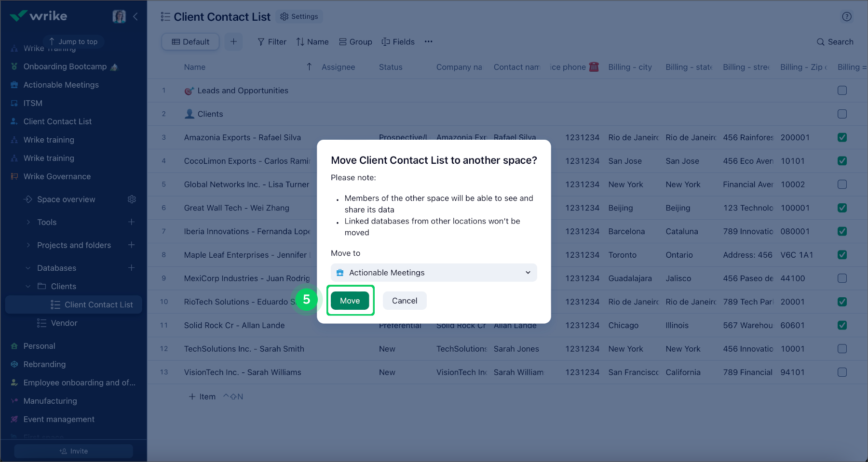
Task: Uncheck the Maple Leaf Enterprises checkbox
Action: 842,255
